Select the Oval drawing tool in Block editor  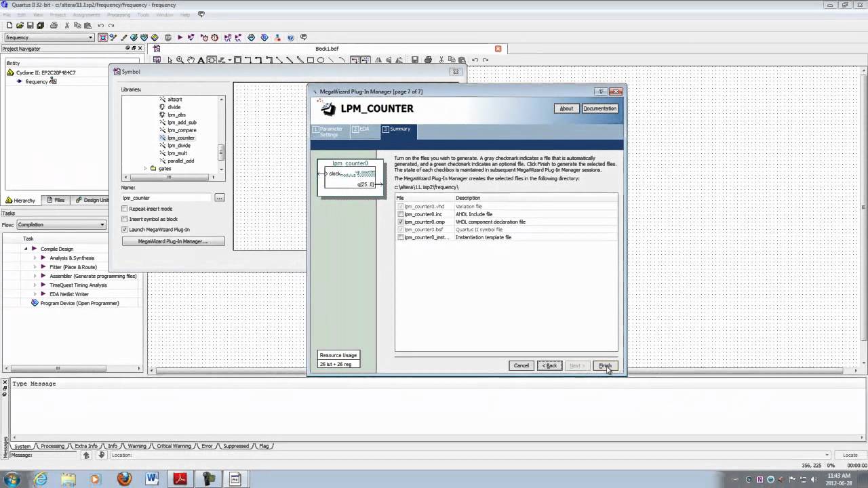[321, 60]
